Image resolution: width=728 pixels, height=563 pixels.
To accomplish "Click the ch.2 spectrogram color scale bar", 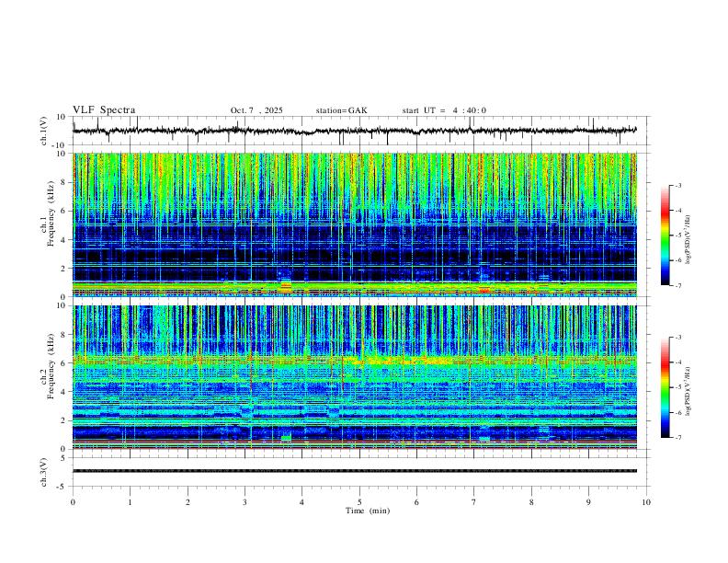I will pos(665,387).
